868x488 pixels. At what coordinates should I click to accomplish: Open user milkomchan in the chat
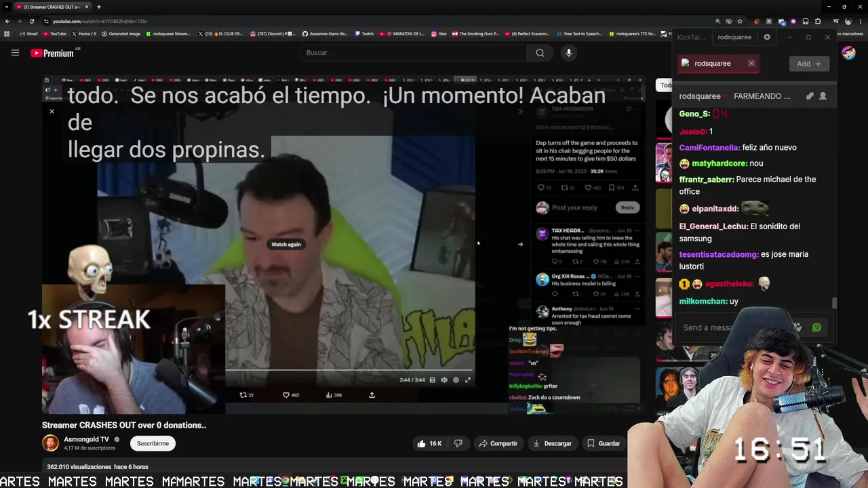coord(703,301)
